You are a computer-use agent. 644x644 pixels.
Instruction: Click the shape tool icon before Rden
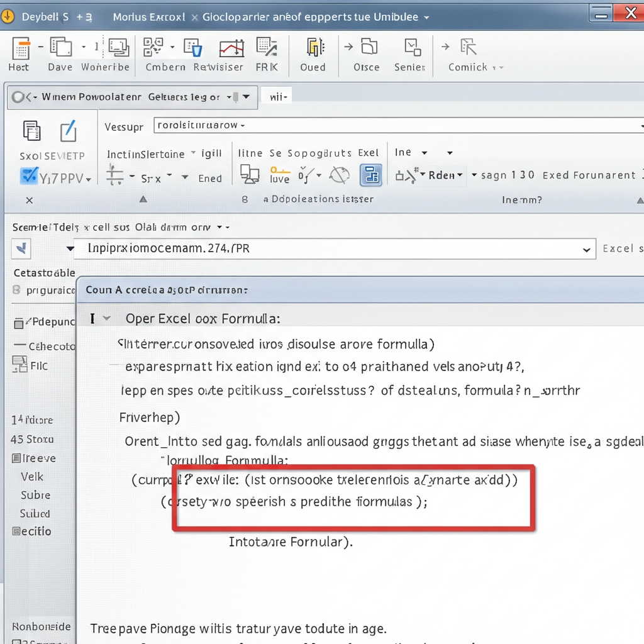(x=407, y=175)
